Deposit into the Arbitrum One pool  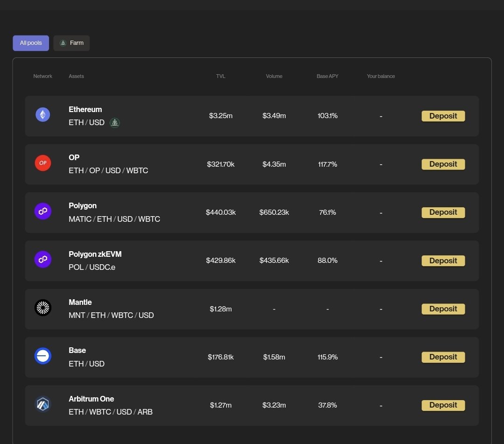click(443, 405)
